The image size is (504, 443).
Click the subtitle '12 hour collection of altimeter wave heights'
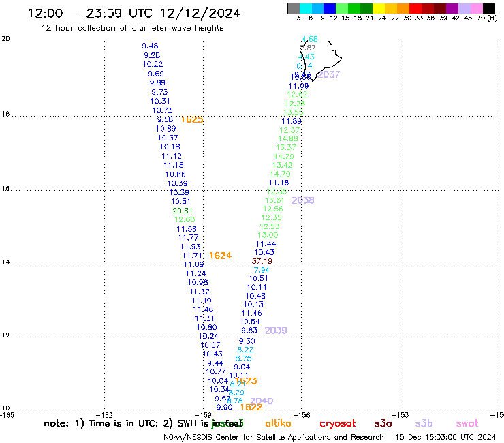click(x=132, y=28)
